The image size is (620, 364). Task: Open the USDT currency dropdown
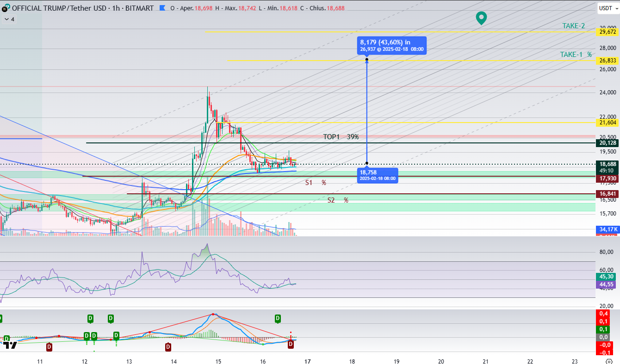click(606, 8)
